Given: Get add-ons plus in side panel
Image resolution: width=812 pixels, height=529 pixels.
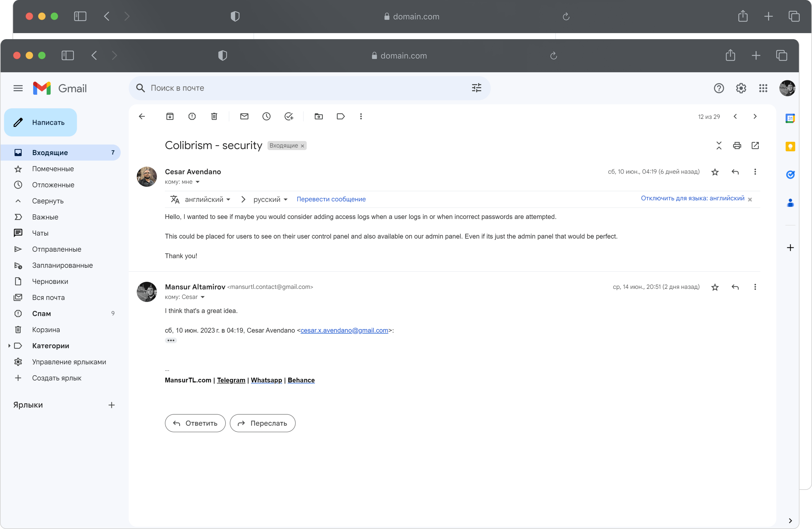Looking at the screenshot, I should 790,248.
